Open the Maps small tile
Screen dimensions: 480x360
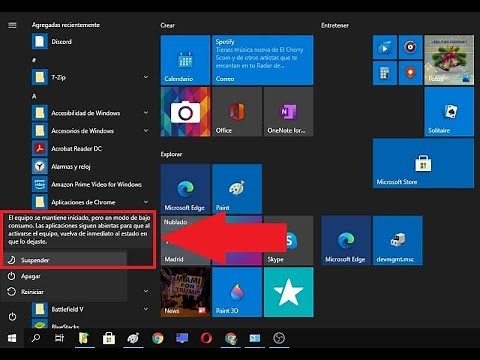click(410, 73)
